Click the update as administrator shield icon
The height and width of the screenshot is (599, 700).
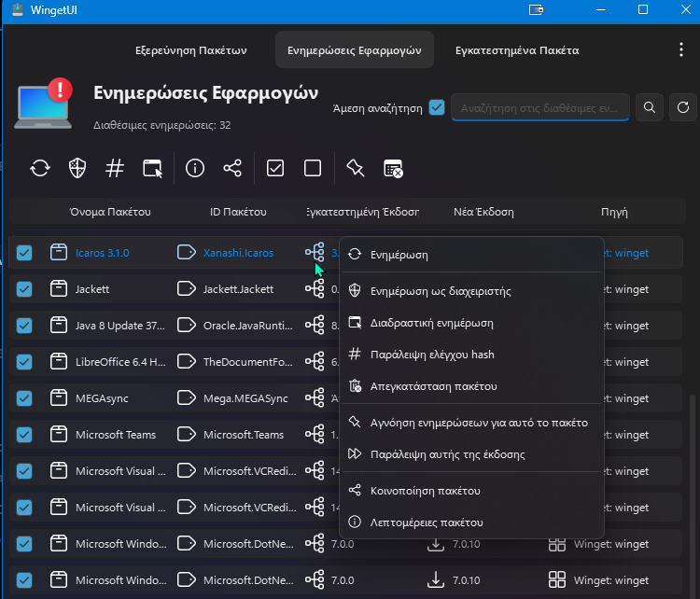click(77, 169)
